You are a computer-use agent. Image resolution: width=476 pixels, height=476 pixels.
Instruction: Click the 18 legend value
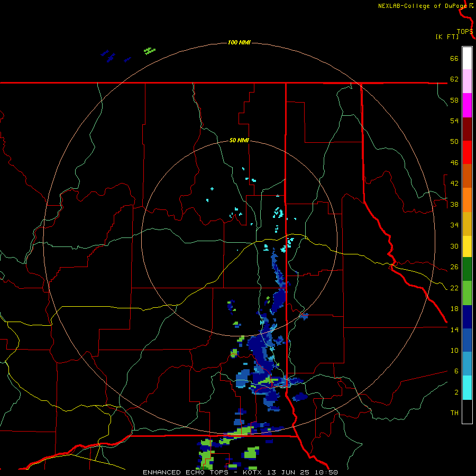[x=454, y=309]
